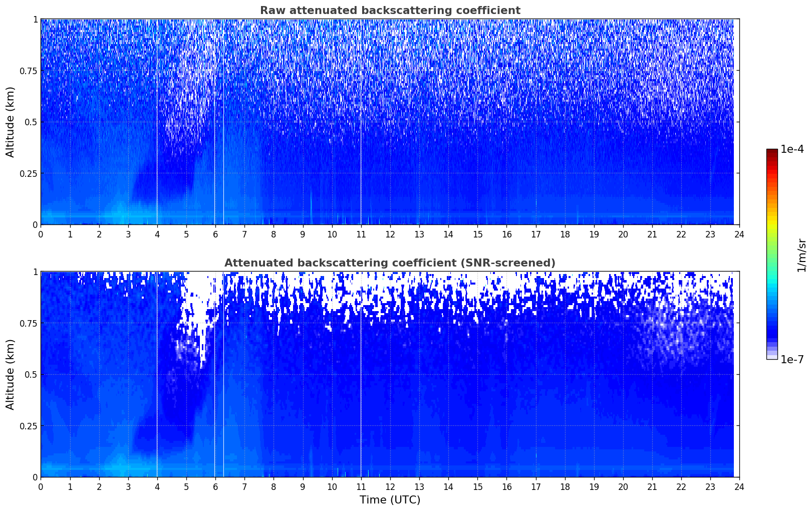The width and height of the screenshot is (812, 511).
Task: Click the bottom plot's 'Altitude (km)' label
Action: point(11,374)
